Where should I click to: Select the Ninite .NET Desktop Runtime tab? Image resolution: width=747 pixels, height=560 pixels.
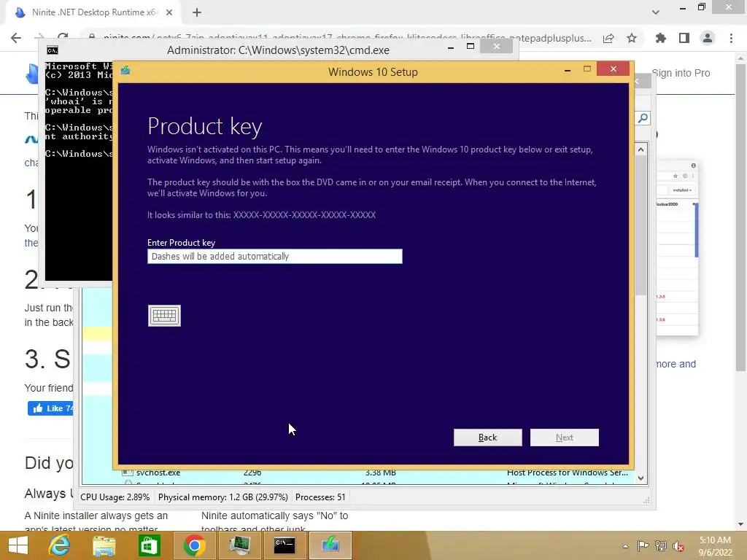click(93, 12)
